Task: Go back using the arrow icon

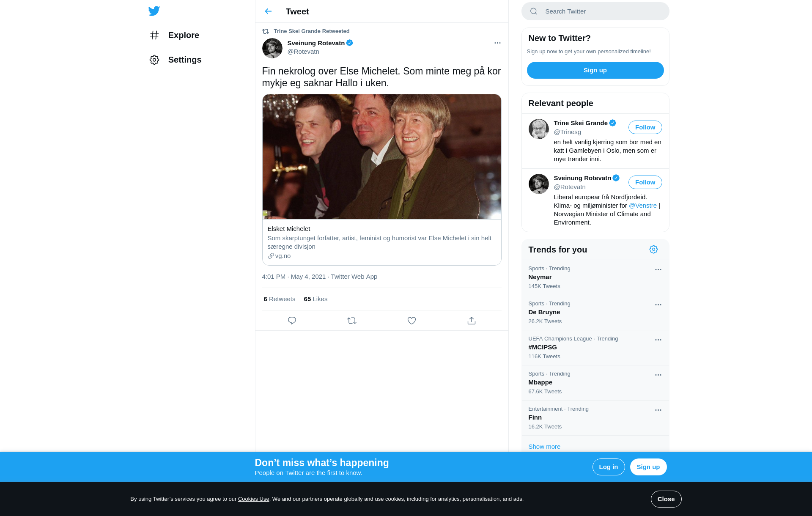Action: coord(268,11)
